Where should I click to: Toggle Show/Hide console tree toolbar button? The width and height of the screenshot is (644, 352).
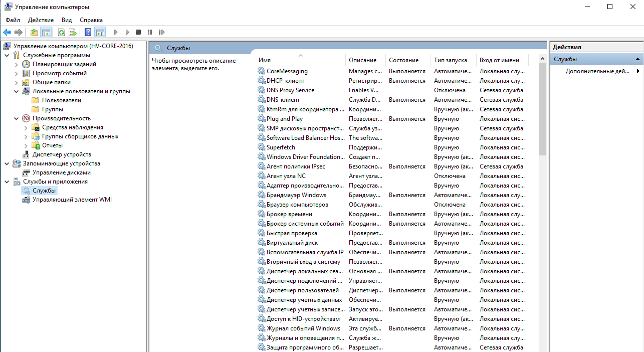(x=46, y=33)
